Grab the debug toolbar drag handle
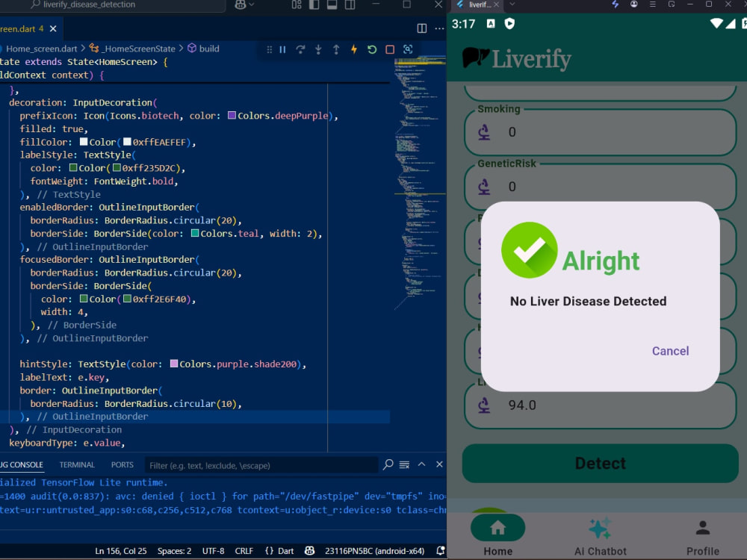This screenshot has width=747, height=560. pos(270,49)
